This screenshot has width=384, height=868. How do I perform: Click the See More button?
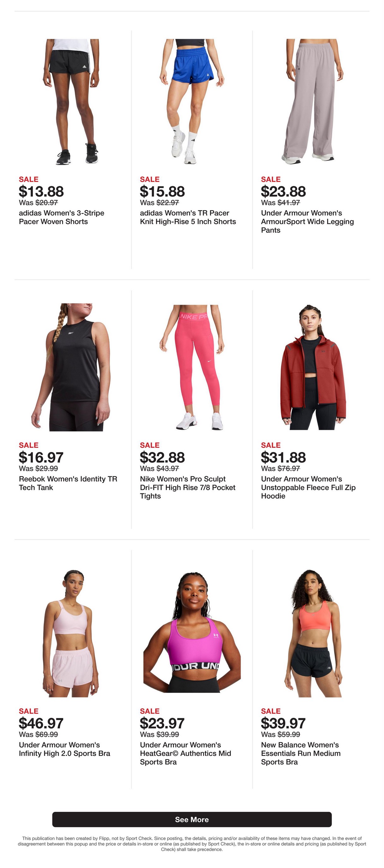192,819
